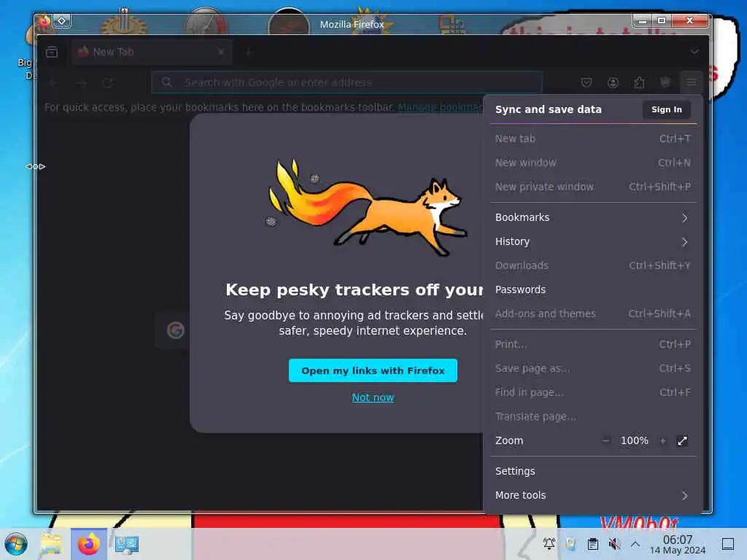Open Downloads menu item
The image size is (747, 560).
coord(592,265)
